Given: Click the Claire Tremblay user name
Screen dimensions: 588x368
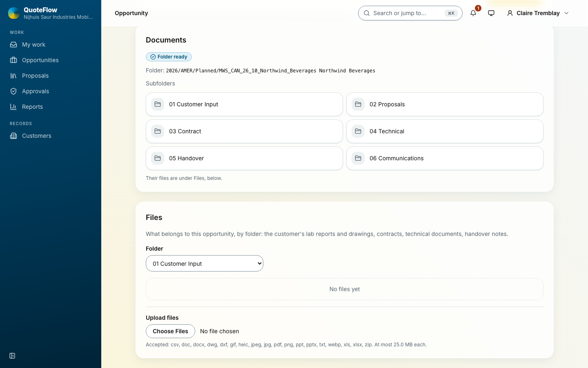Looking at the screenshot, I should pyautogui.click(x=538, y=13).
